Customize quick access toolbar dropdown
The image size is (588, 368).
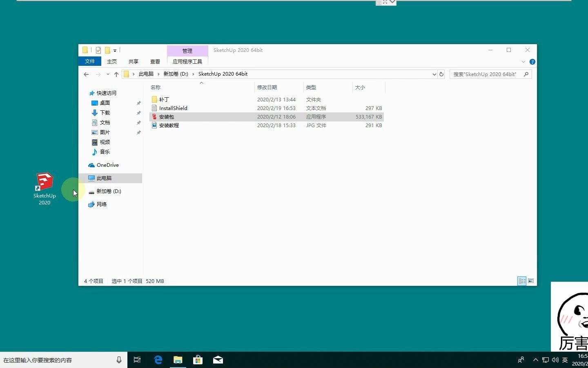(x=115, y=50)
